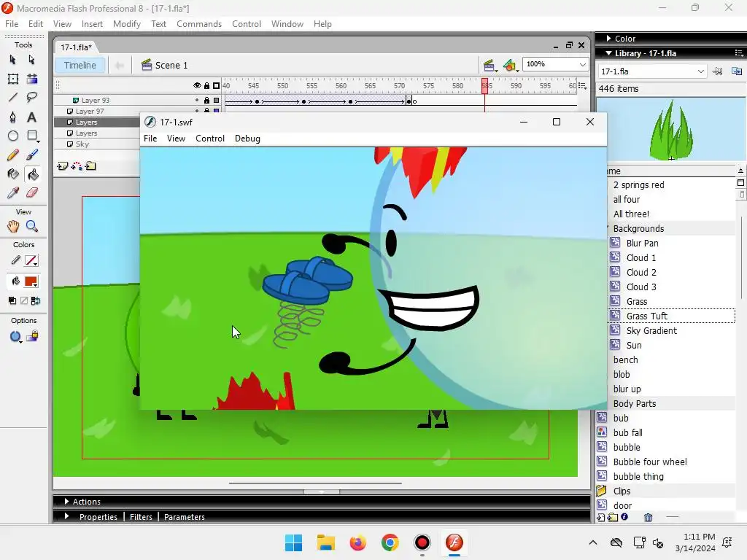
Task: Click eye icon to hide all layers
Action: coord(197,86)
